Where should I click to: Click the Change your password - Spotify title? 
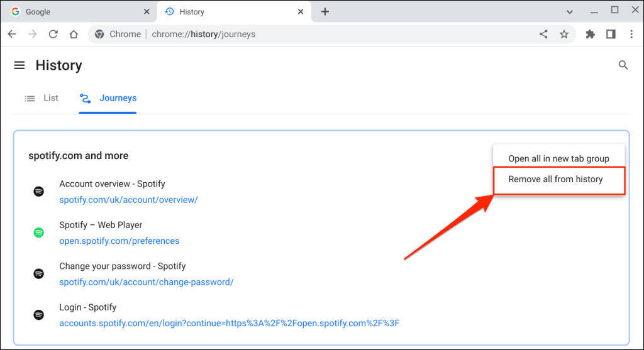coord(123,266)
